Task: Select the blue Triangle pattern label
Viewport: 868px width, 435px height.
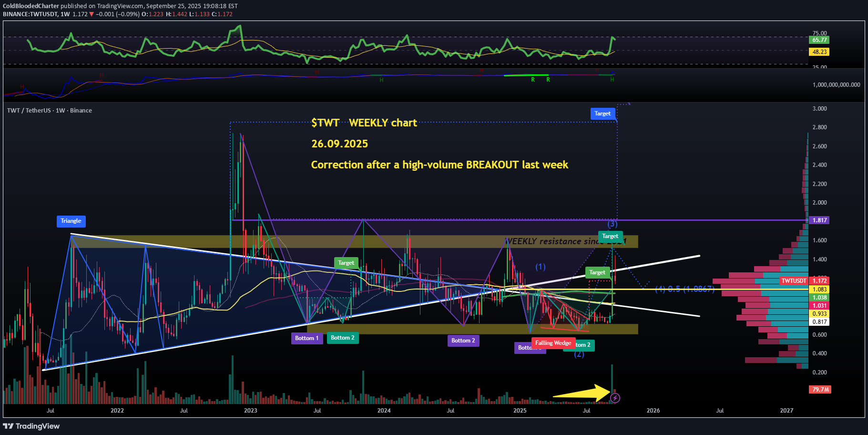Action: [x=71, y=221]
